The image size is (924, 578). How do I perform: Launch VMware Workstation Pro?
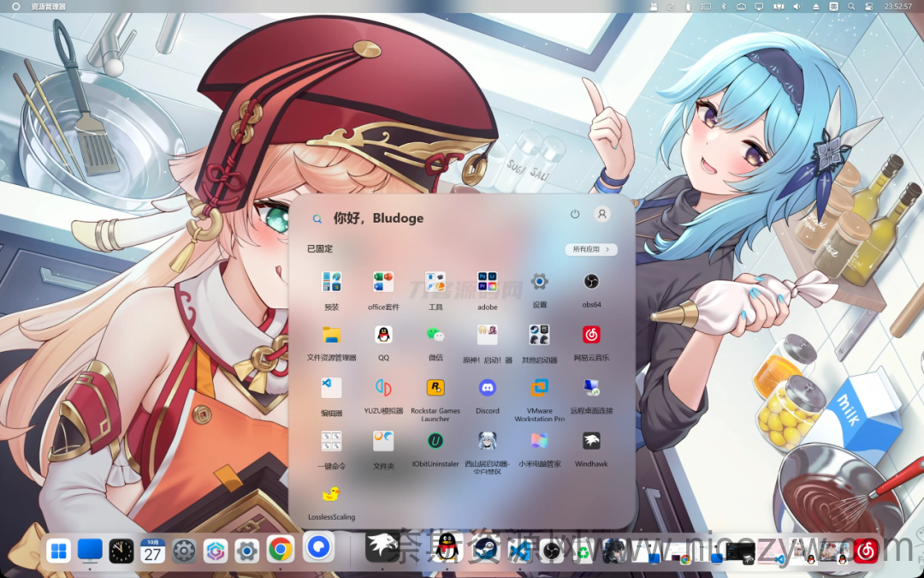click(x=539, y=388)
